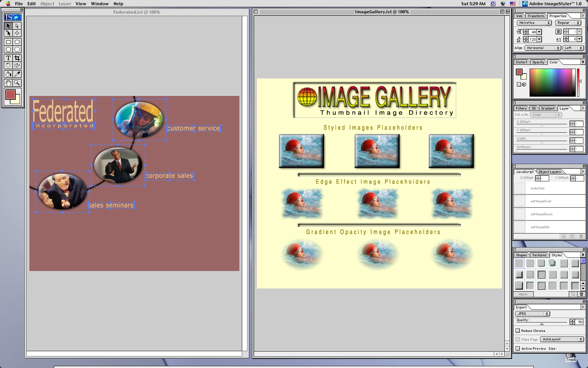Click the ImageStyler logo in toolbox

click(x=13, y=17)
